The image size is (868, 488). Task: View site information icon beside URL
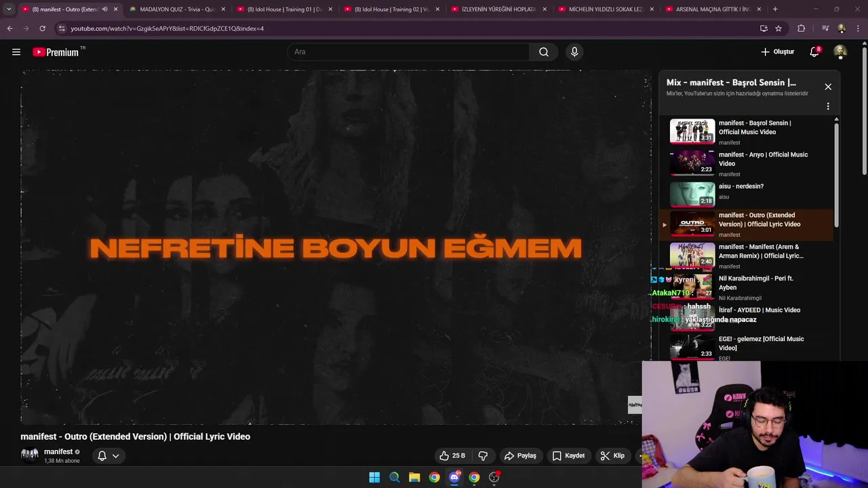tap(62, 28)
